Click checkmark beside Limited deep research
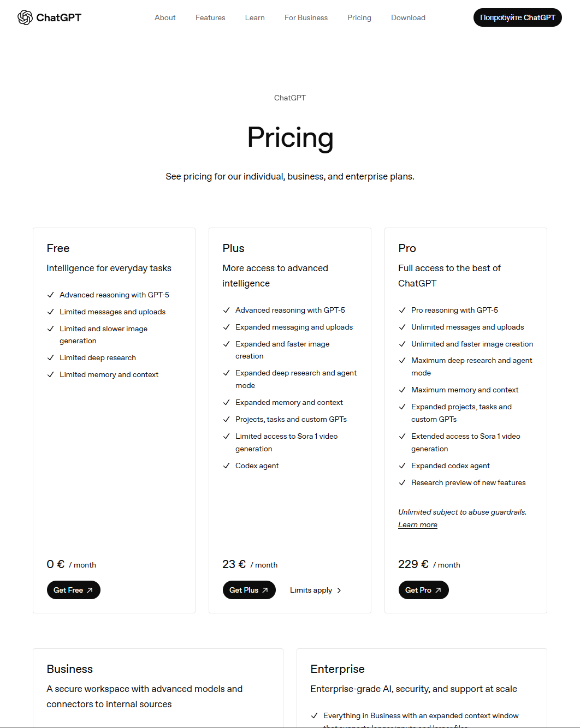This screenshot has height=728, width=580. 51,357
